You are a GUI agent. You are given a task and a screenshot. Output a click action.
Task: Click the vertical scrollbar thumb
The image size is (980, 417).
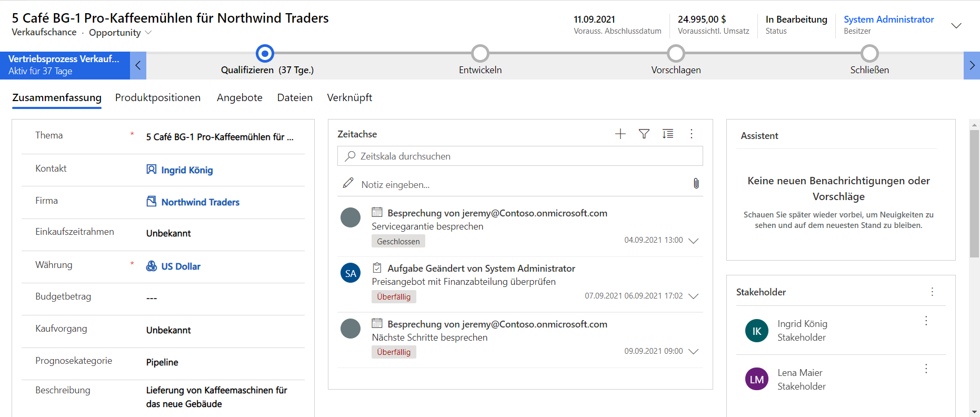coord(974,194)
